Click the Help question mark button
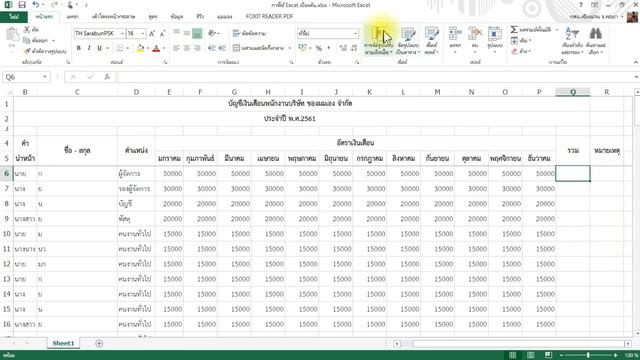640x360 pixels. click(x=580, y=5)
